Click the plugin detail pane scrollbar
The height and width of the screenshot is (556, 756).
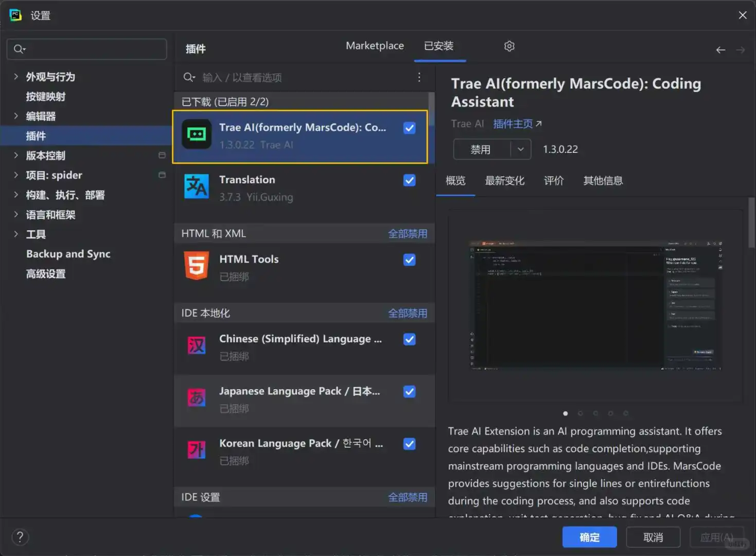pyautogui.click(x=751, y=223)
